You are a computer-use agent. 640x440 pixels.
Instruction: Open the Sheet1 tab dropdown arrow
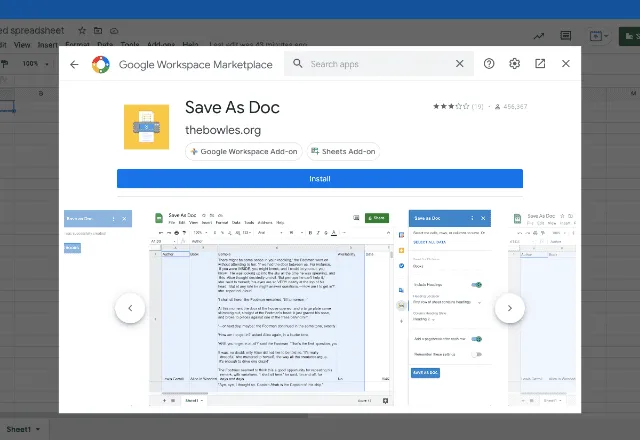(38, 429)
